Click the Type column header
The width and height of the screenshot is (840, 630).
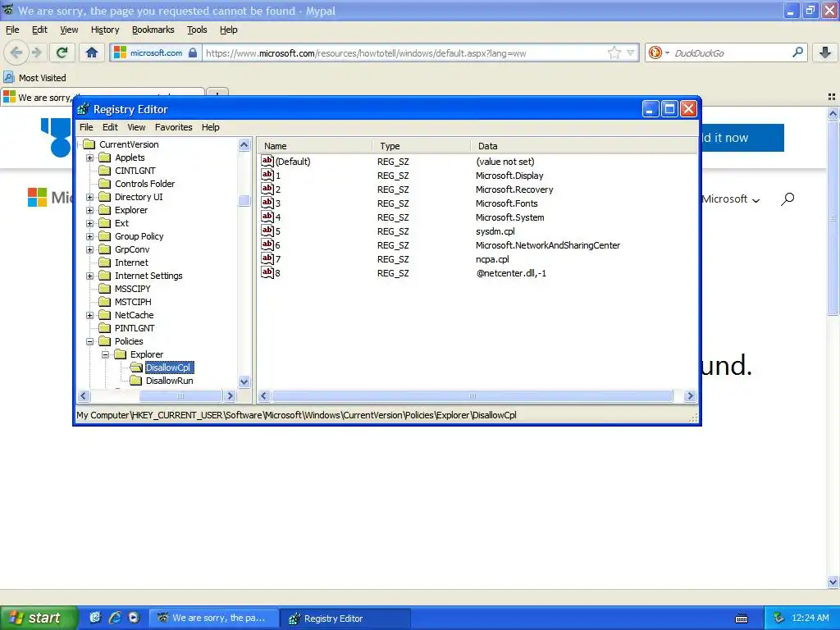422,146
